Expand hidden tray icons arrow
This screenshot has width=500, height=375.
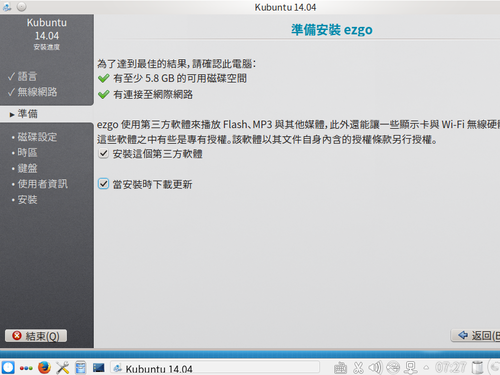(x=426, y=368)
